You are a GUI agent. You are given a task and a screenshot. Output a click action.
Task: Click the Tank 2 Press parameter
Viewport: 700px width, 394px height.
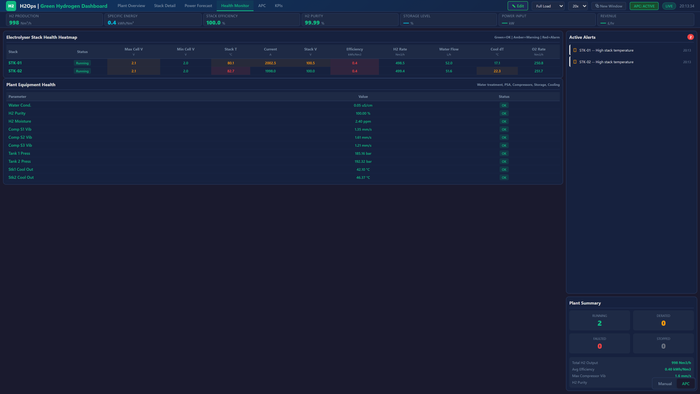(19, 162)
